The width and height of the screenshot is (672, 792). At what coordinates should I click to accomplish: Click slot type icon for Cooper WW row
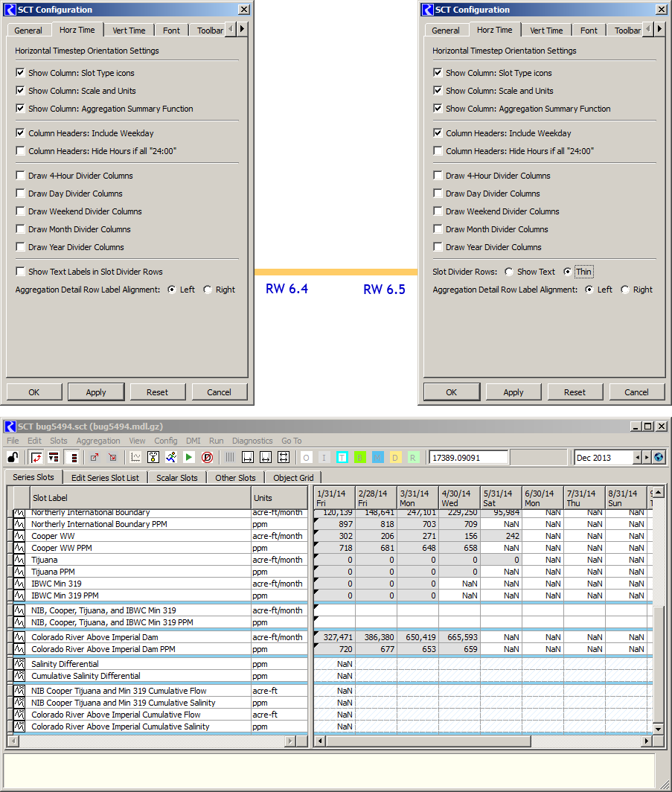coord(19,536)
